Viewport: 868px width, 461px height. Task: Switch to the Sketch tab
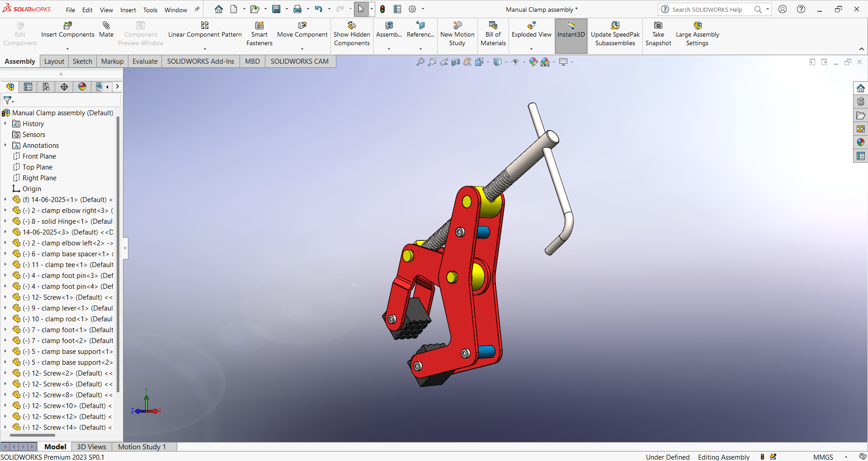point(82,61)
